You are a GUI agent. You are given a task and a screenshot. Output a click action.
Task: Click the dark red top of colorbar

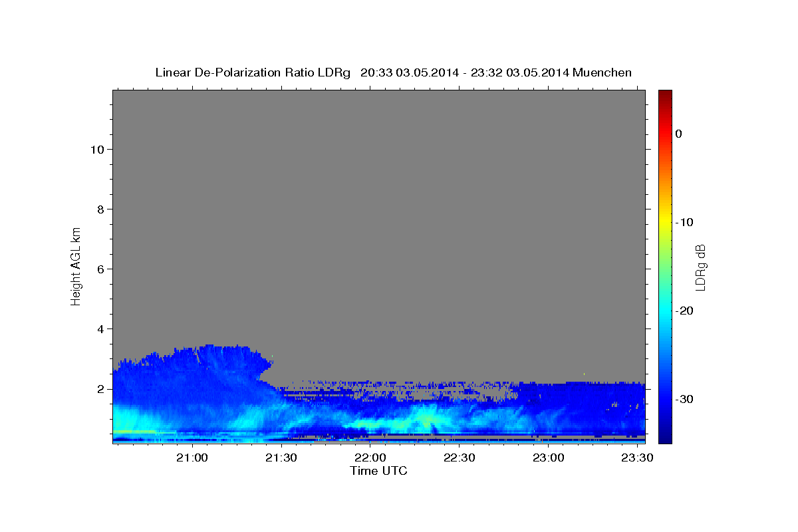[665, 94]
